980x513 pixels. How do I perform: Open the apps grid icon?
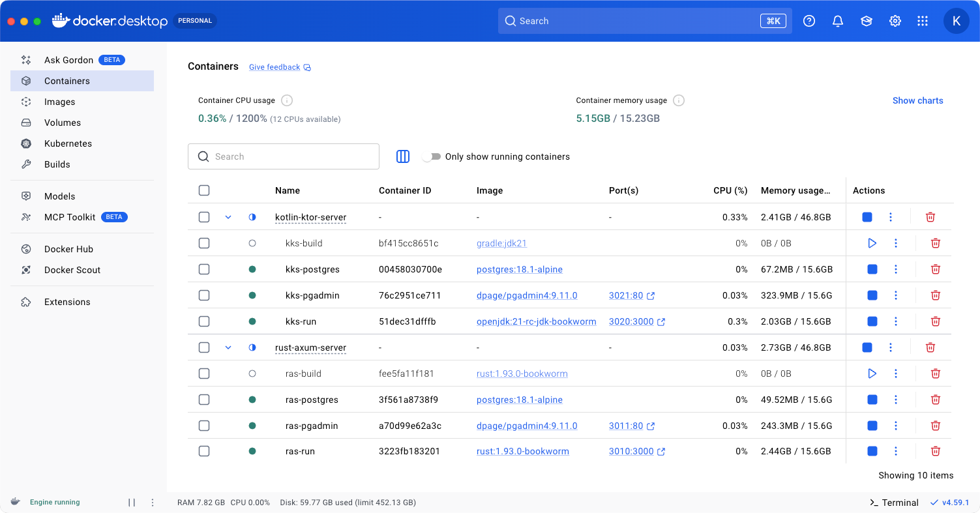click(x=923, y=21)
